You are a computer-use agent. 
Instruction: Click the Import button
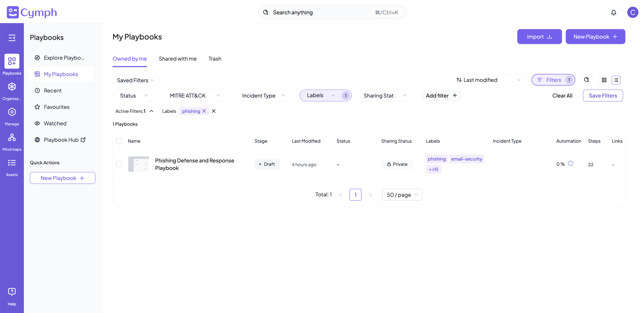pyautogui.click(x=539, y=37)
